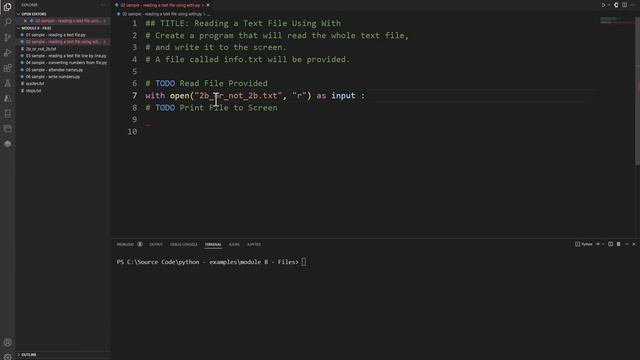Screen dimensions: 640x360
Task: Close the 02 sample editor tab
Action: [208, 5]
